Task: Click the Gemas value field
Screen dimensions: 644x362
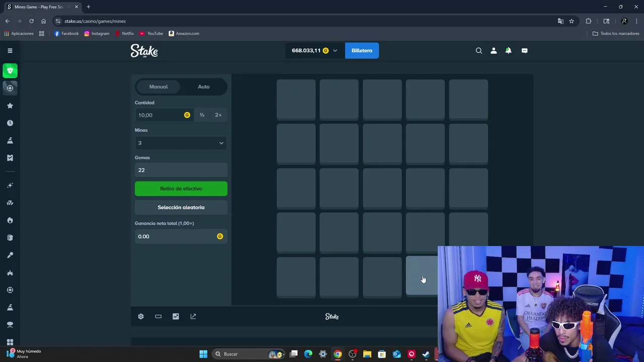Action: point(181,170)
